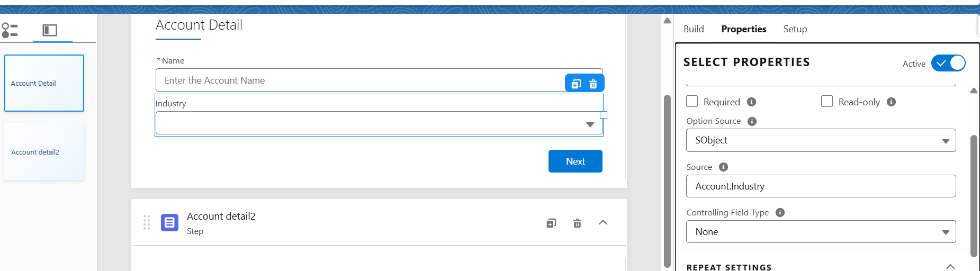Clone the Name field element
Viewport: 980px width, 271px height.
pos(576,84)
